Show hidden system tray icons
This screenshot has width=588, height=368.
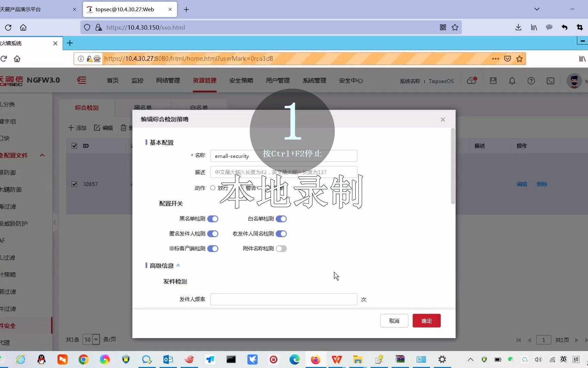pos(470,359)
